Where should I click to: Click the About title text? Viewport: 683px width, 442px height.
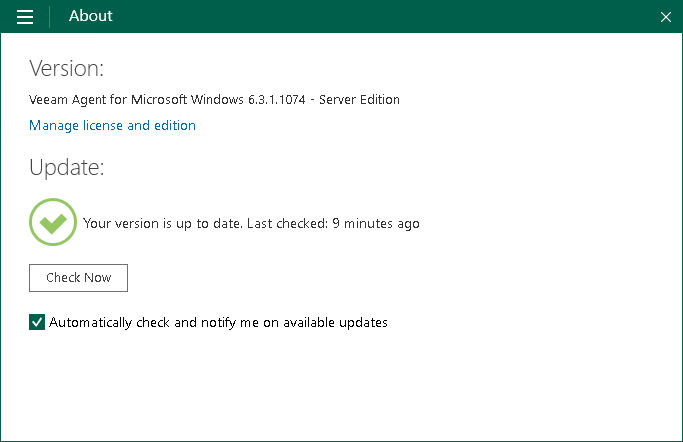tap(91, 16)
